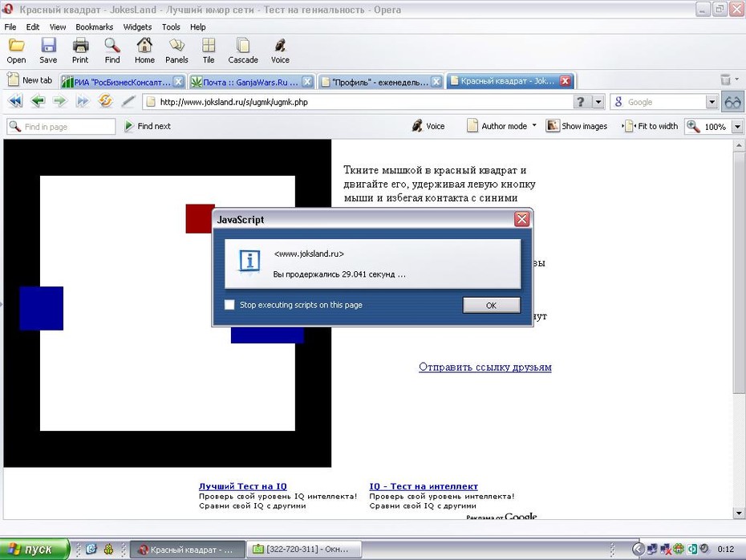Close the Почта GanjaWars.Ru tab

[307, 82]
